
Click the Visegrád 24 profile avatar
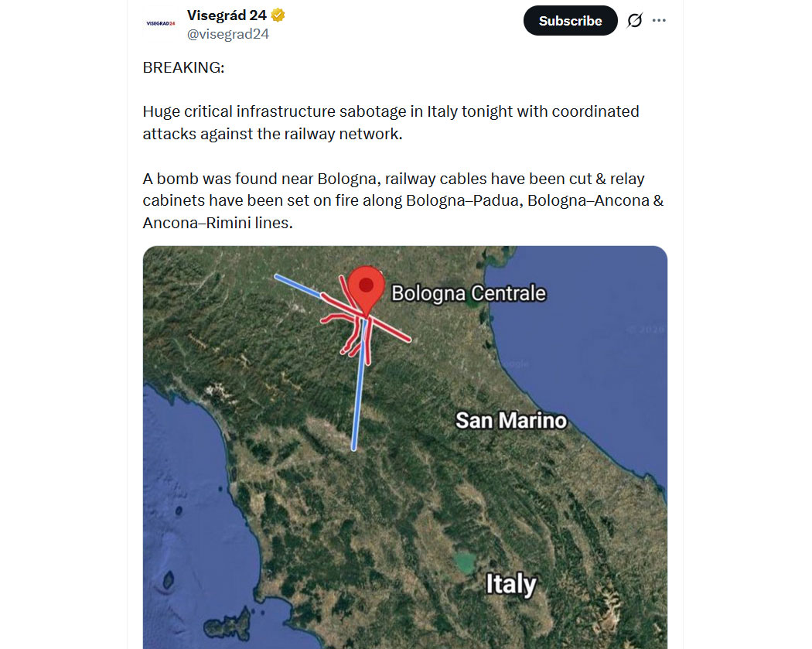click(161, 23)
